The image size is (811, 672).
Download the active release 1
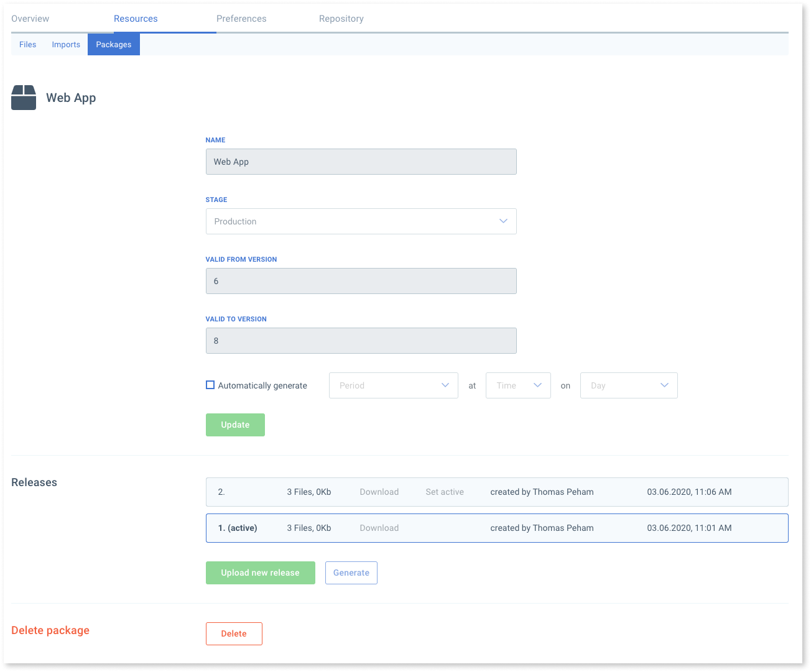[379, 528]
